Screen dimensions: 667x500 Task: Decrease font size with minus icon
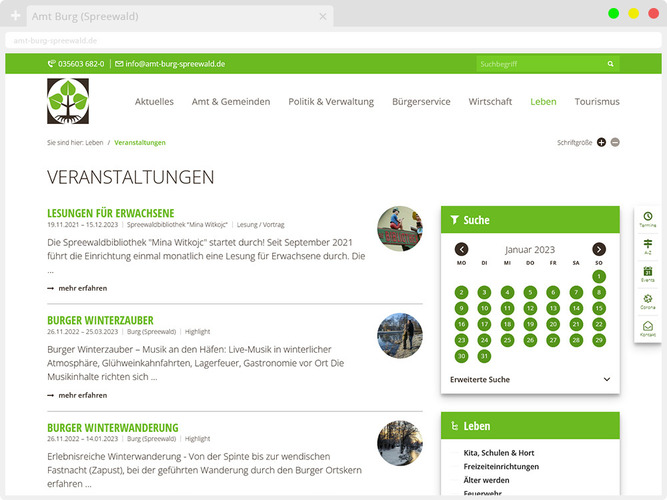pos(615,142)
